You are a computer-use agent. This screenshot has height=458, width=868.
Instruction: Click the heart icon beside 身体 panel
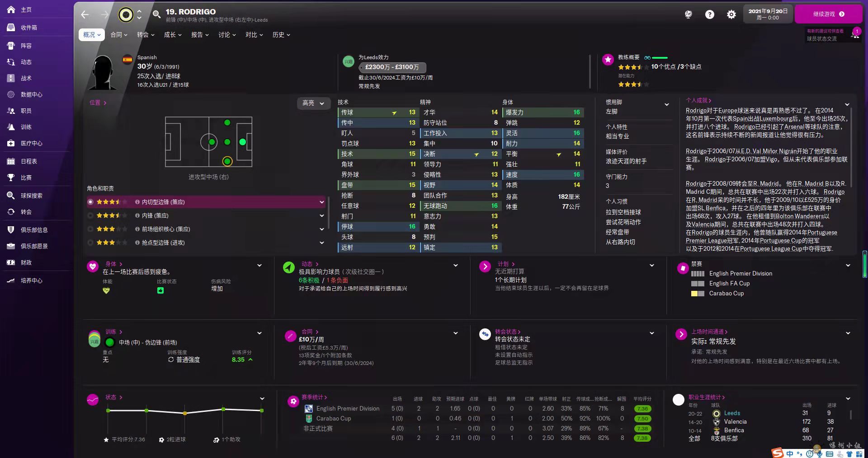coord(93,266)
